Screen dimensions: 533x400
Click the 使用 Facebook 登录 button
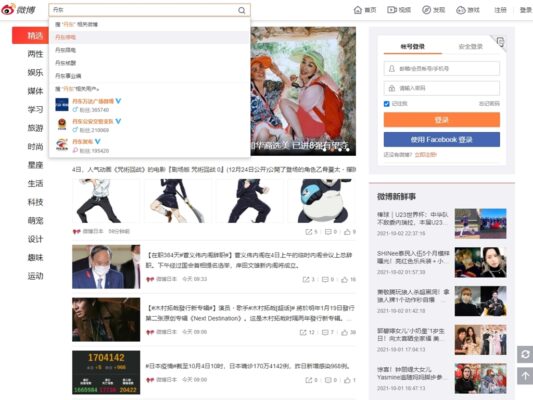tap(442, 139)
